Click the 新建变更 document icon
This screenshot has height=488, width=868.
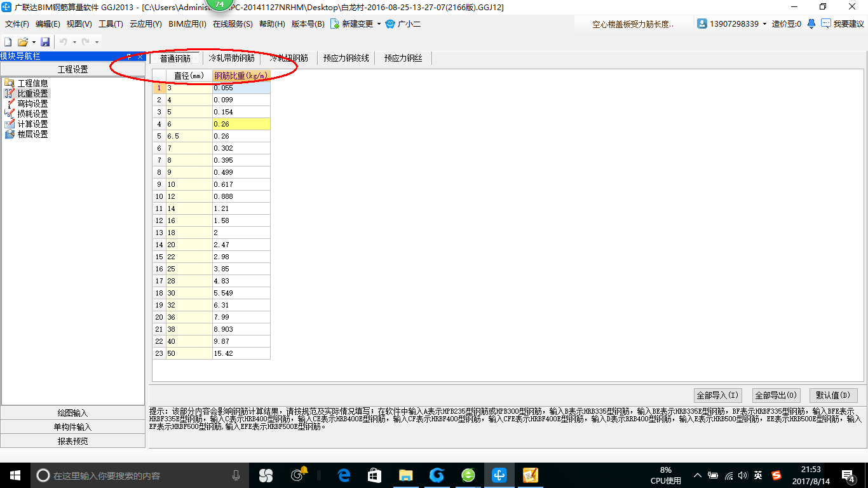click(334, 24)
